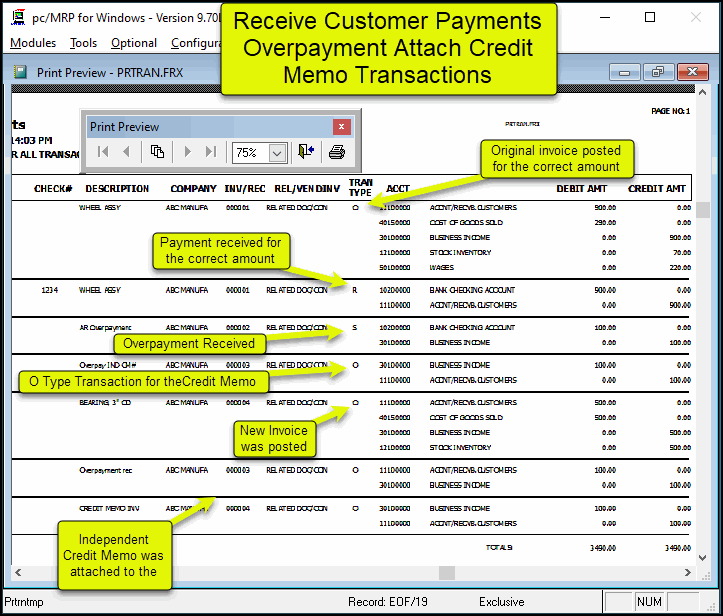
Task: Restore the PRTRAN.FRX preview window
Action: pyautogui.click(x=657, y=72)
